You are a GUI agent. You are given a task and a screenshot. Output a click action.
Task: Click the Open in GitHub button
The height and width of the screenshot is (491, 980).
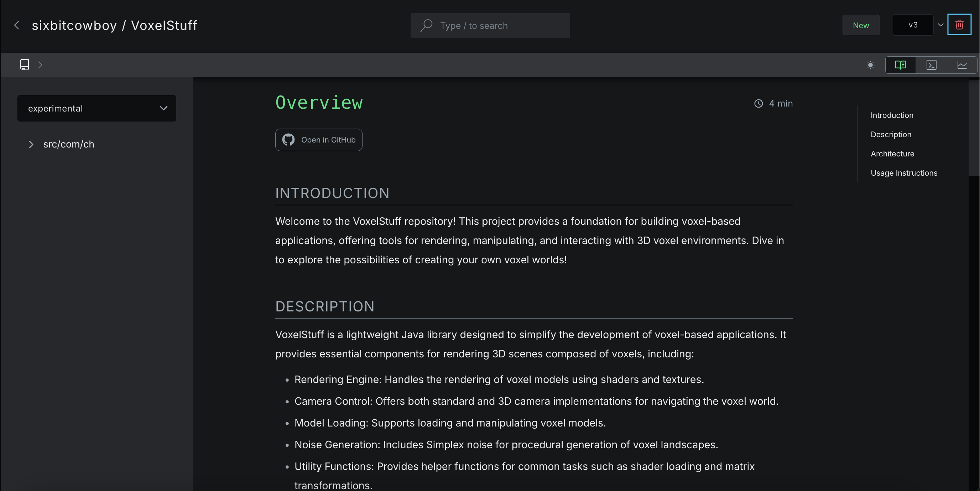pyautogui.click(x=318, y=140)
